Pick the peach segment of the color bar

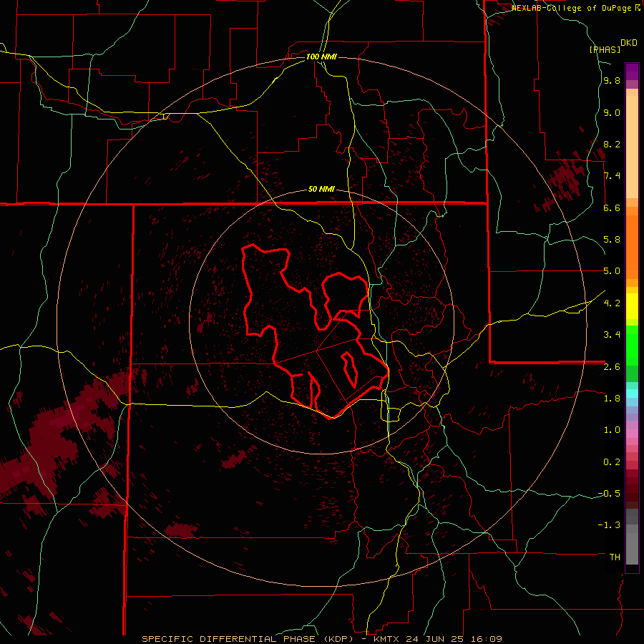pyautogui.click(x=632, y=148)
